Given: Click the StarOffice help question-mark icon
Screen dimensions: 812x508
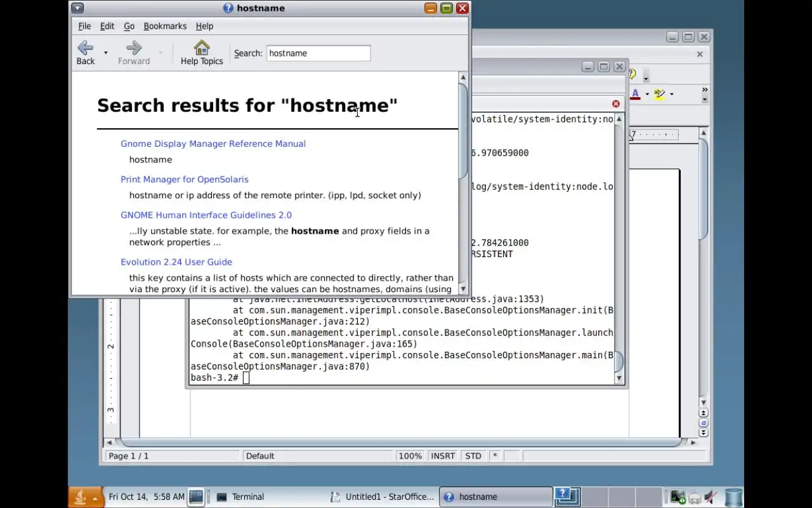Looking at the screenshot, I should [x=632, y=74].
